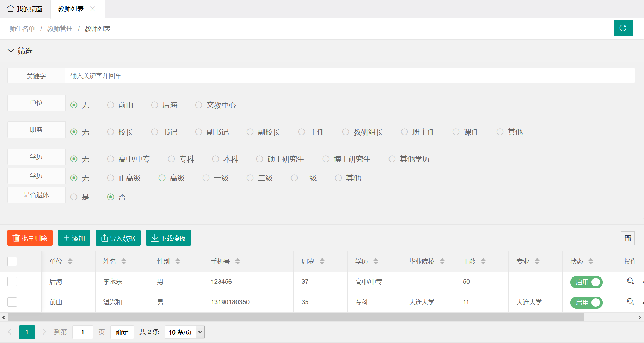This screenshot has width=644, height=343.
Task: Click the 批量删除 trash button
Action: pyautogui.click(x=30, y=238)
